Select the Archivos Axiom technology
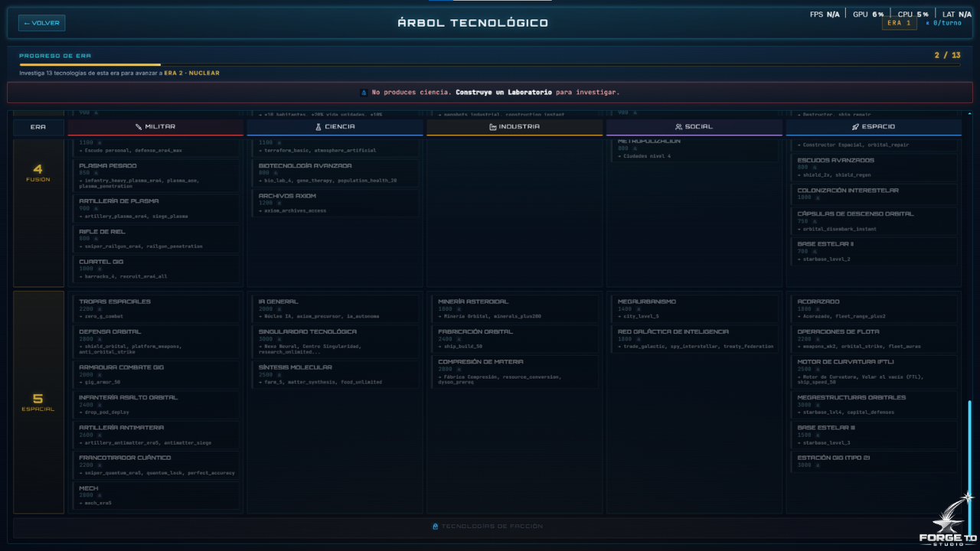The height and width of the screenshot is (551, 980). [334, 203]
